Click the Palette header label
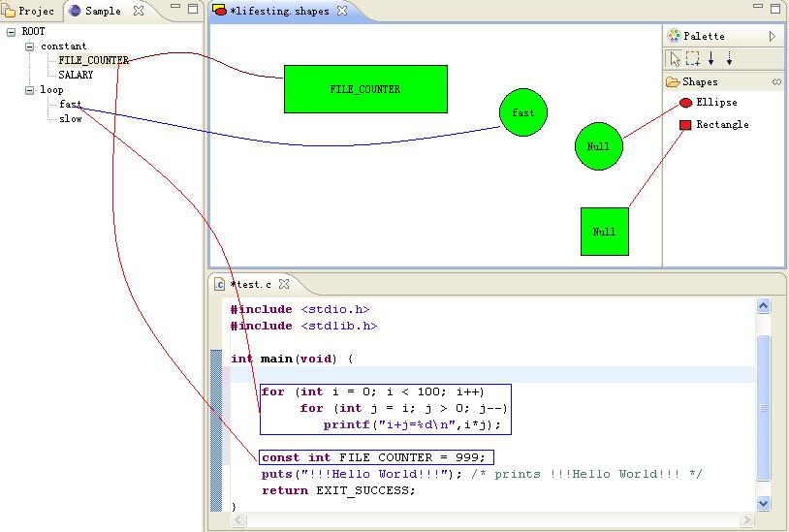789x532 pixels. [x=704, y=36]
